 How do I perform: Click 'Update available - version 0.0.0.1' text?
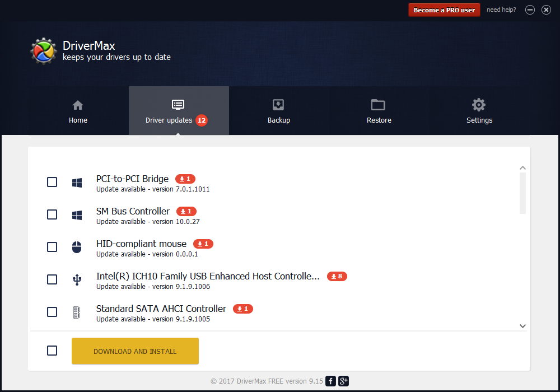pyautogui.click(x=147, y=254)
